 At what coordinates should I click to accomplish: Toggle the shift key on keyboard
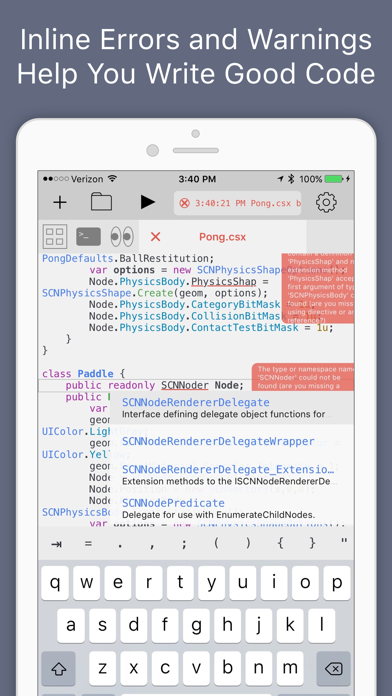coord(59,668)
